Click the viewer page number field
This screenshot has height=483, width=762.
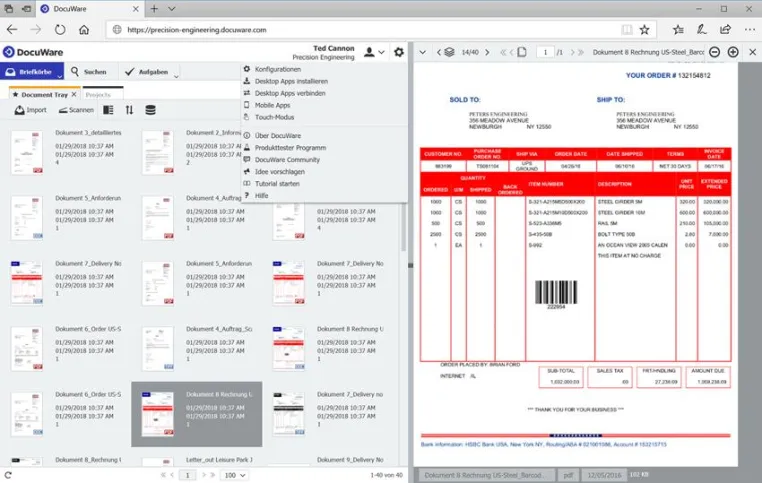click(545, 52)
